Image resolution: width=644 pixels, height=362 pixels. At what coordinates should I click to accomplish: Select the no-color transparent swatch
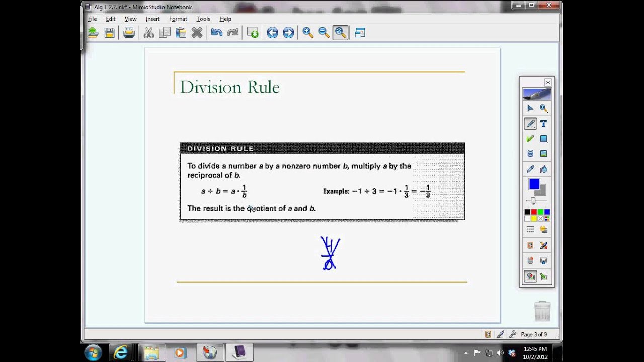[540, 219]
